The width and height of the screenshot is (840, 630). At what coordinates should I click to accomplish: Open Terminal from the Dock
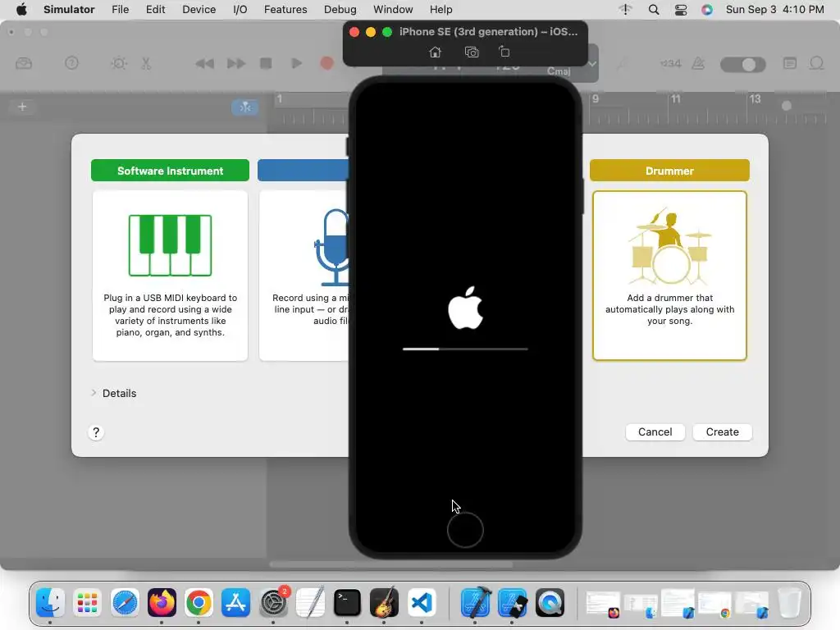[x=347, y=603]
